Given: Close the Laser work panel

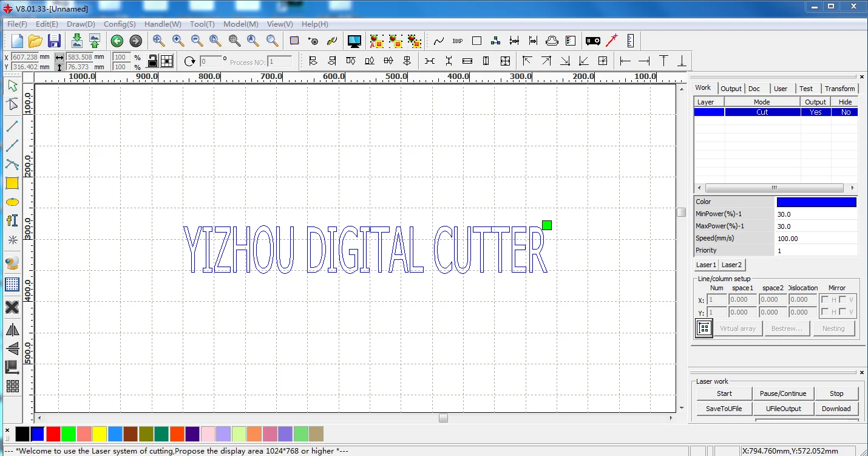Looking at the screenshot, I should click(x=863, y=372).
